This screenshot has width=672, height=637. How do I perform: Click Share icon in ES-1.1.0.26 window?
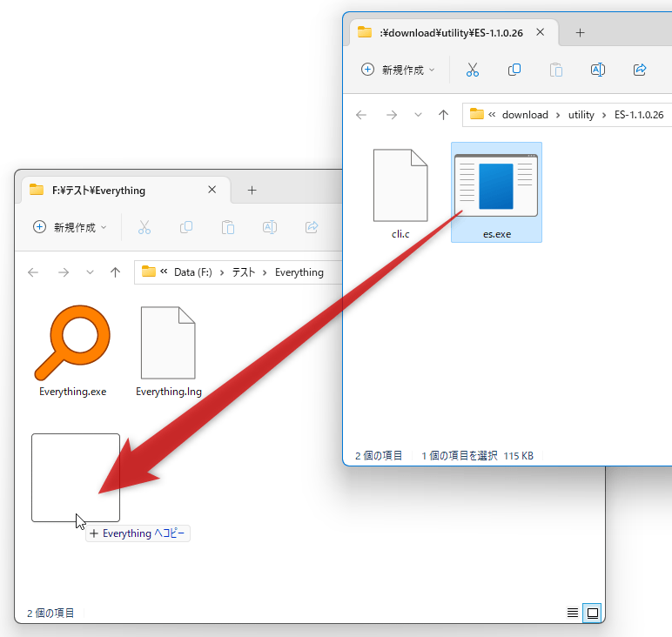640,70
